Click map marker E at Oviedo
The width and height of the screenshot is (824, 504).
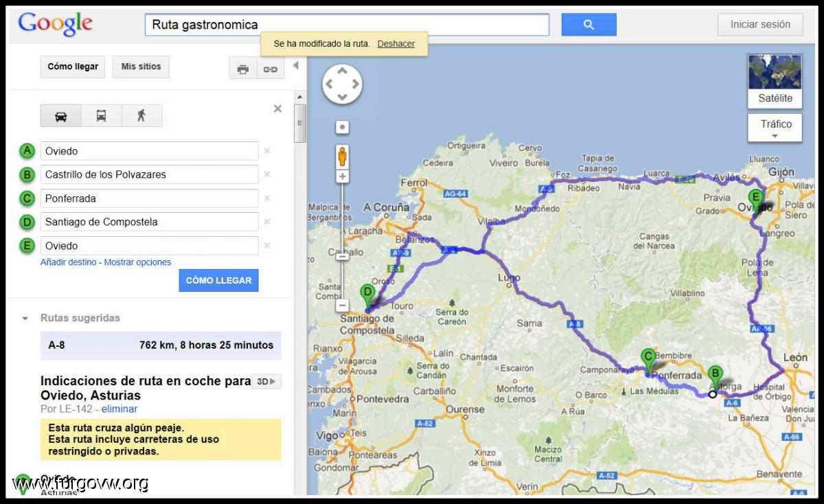(756, 201)
